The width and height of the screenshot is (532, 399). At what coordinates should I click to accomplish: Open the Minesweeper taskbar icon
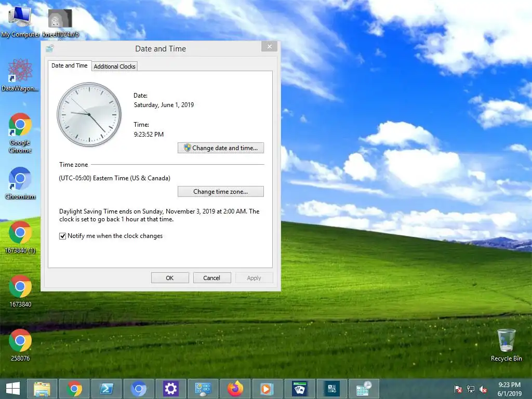332,389
